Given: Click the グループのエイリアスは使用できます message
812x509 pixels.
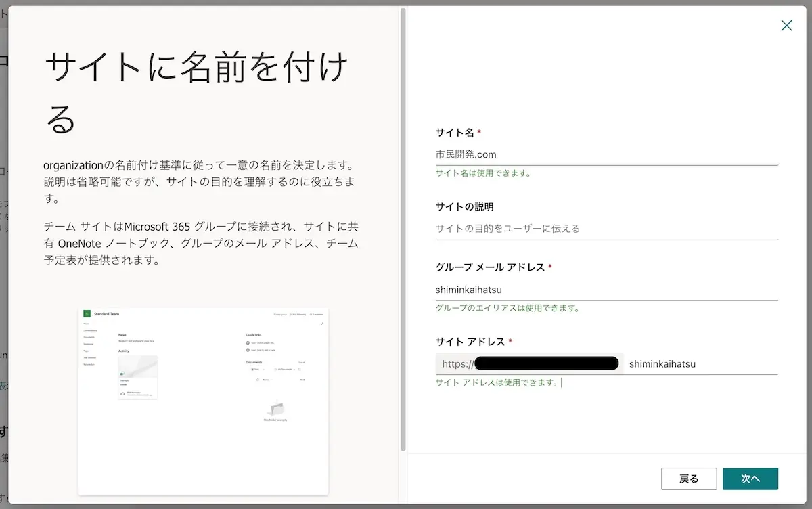Looking at the screenshot, I should click(507, 309).
